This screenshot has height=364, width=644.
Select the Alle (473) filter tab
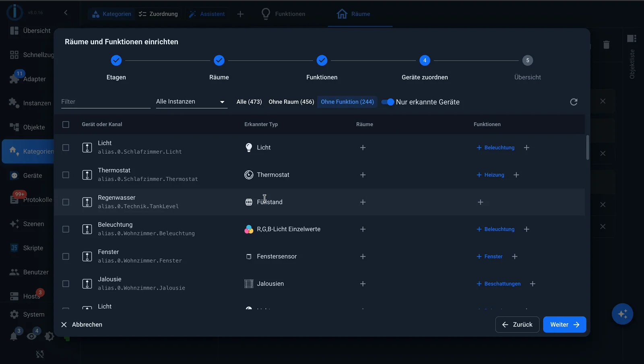coord(249,102)
